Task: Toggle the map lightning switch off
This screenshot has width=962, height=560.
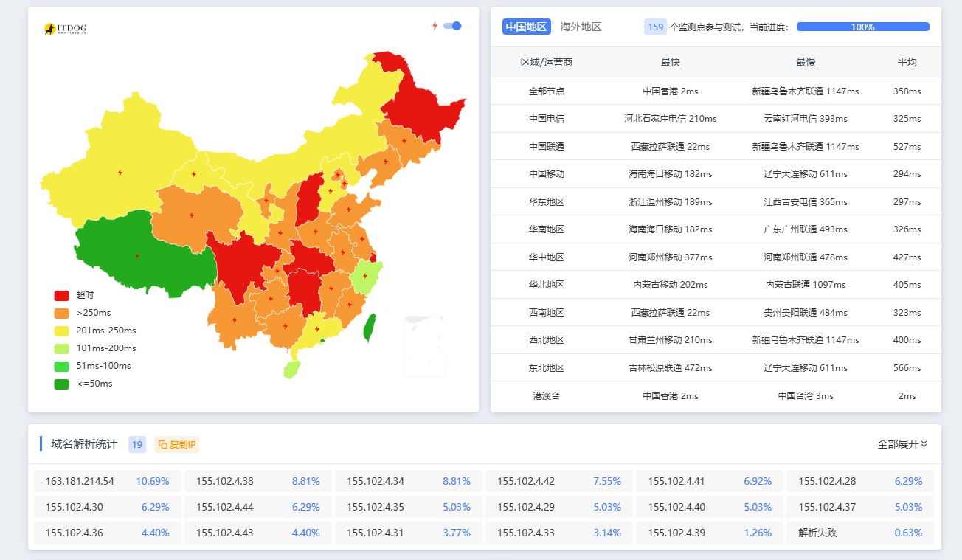Action: [452, 26]
